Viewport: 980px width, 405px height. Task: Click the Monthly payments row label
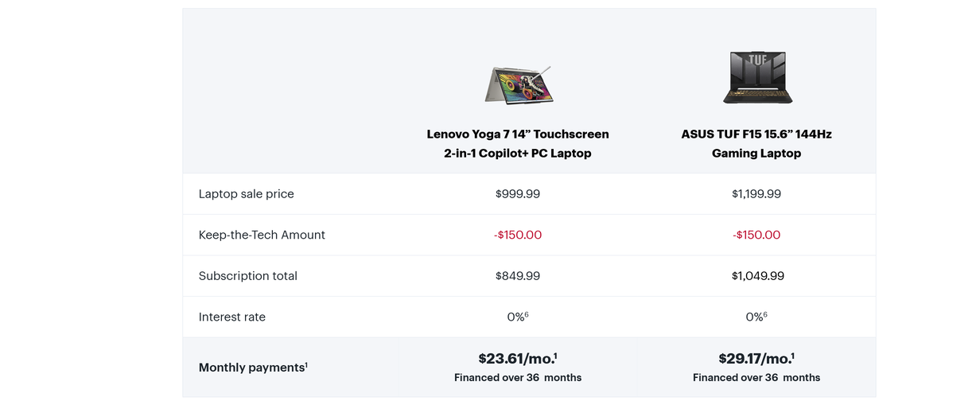coord(253,368)
